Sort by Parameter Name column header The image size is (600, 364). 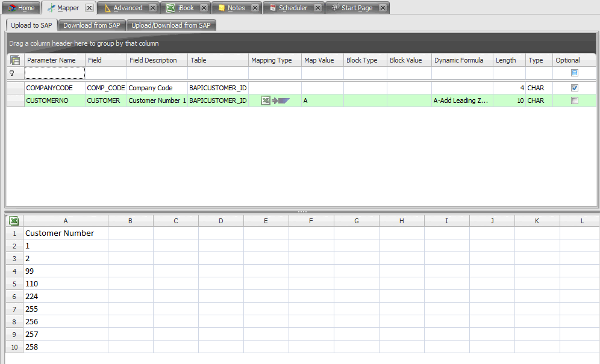[x=54, y=60]
